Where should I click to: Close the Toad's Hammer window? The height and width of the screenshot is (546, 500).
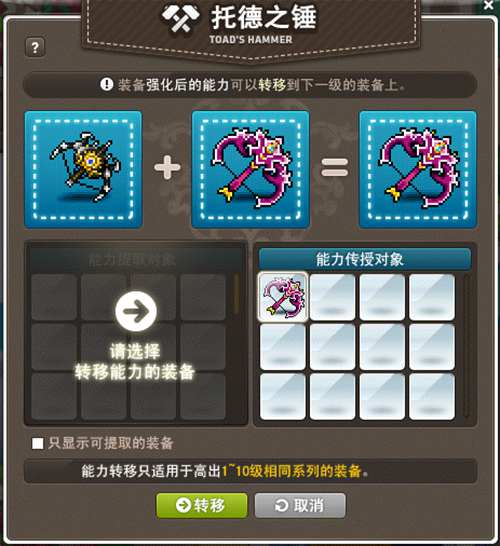(x=489, y=5)
